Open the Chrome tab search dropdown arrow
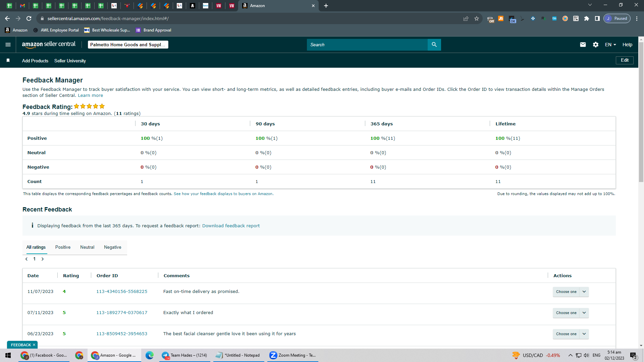 tap(590, 5)
